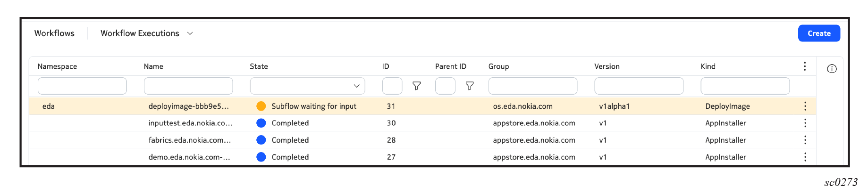Open row actions for deployimage-bbb9e5 row
The width and height of the screenshot is (868, 194).
tap(805, 106)
